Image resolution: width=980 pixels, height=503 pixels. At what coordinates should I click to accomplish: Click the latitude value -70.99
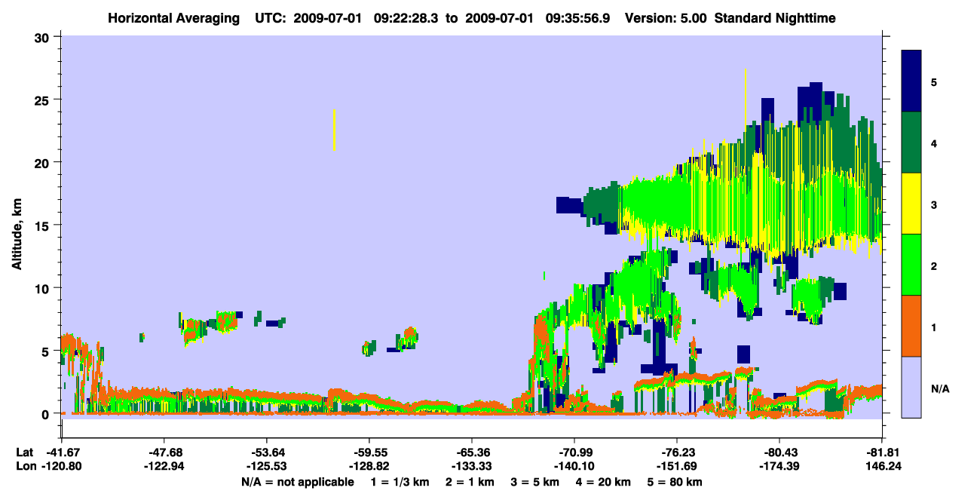[x=574, y=452]
